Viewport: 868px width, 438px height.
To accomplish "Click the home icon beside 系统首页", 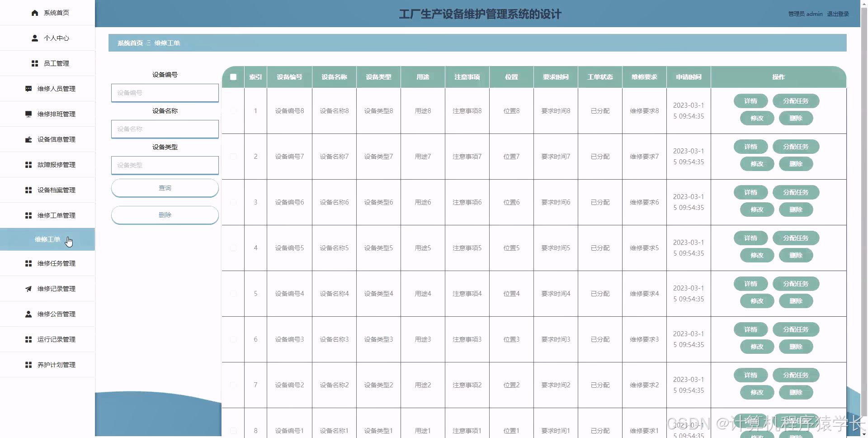I will point(35,13).
